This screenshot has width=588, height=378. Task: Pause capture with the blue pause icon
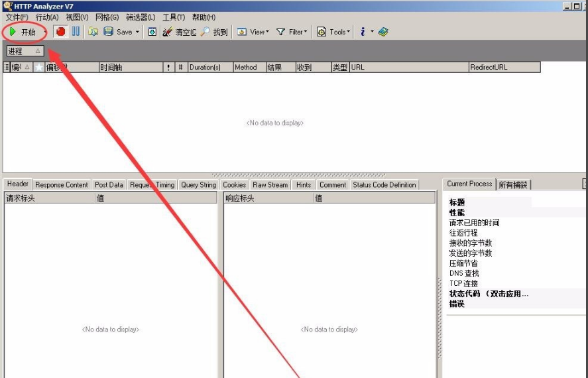coord(76,32)
